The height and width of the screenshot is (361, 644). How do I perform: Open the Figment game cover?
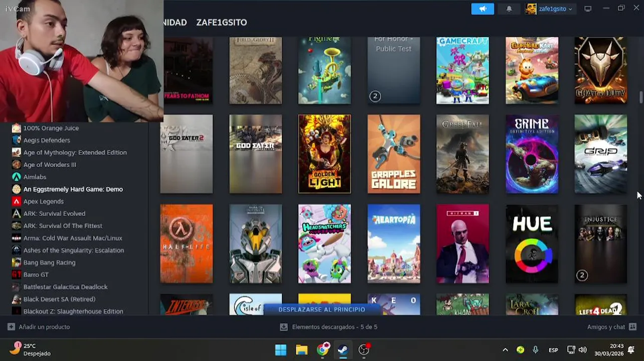coord(325,71)
